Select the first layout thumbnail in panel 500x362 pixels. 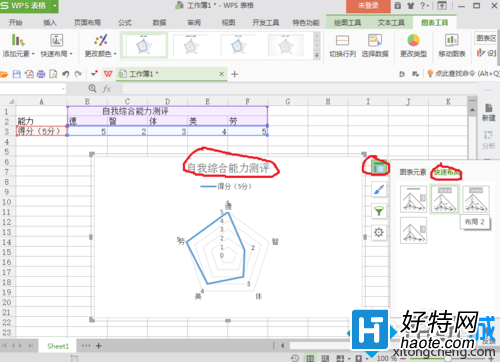pos(413,199)
